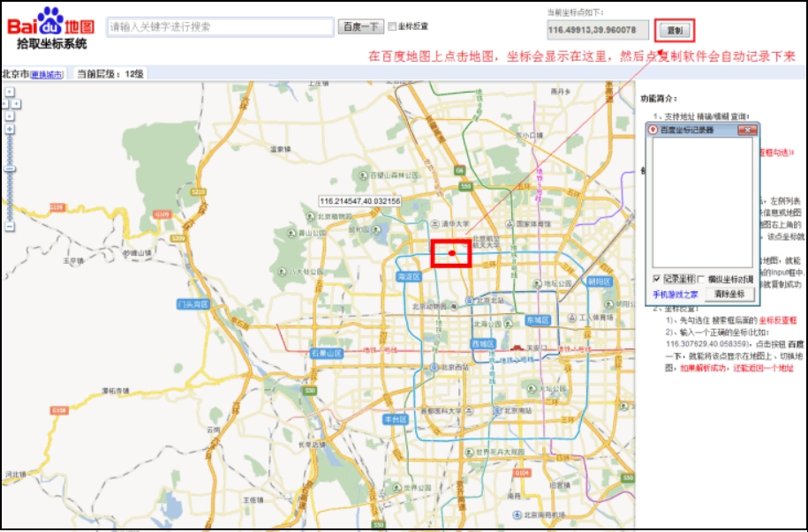The image size is (808, 532).
Task: Click the 世界花卉大观园 marker icon
Action: pyautogui.click(x=469, y=453)
